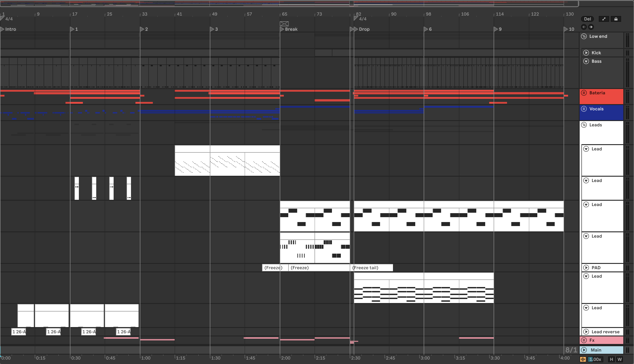Select the PAD track name
This screenshot has width=634, height=364.
tap(596, 268)
